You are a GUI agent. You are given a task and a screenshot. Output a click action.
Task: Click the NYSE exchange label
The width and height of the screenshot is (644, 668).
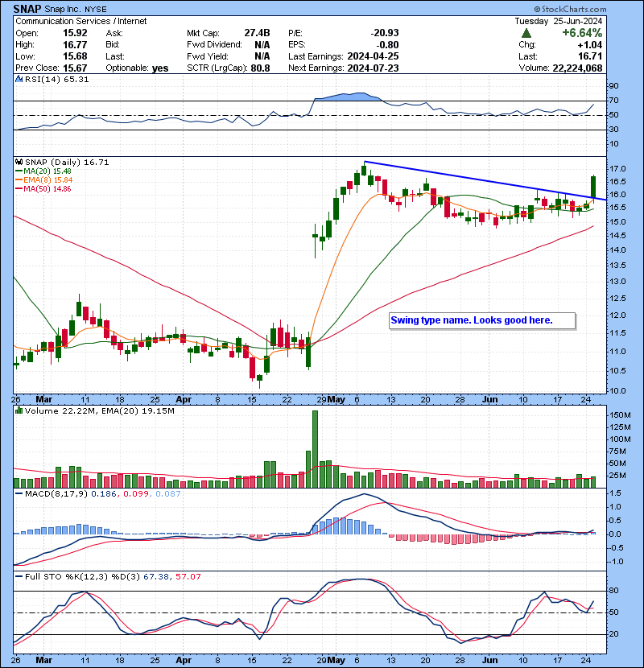coord(95,10)
